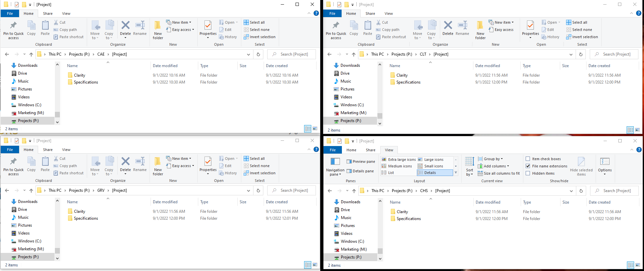Open the Home tab in the CHS window
The image size is (644, 271).
(x=351, y=150)
